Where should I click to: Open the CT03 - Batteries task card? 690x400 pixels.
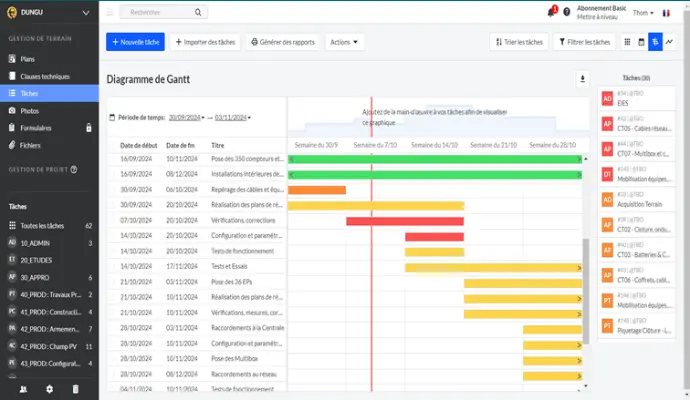coord(636,250)
